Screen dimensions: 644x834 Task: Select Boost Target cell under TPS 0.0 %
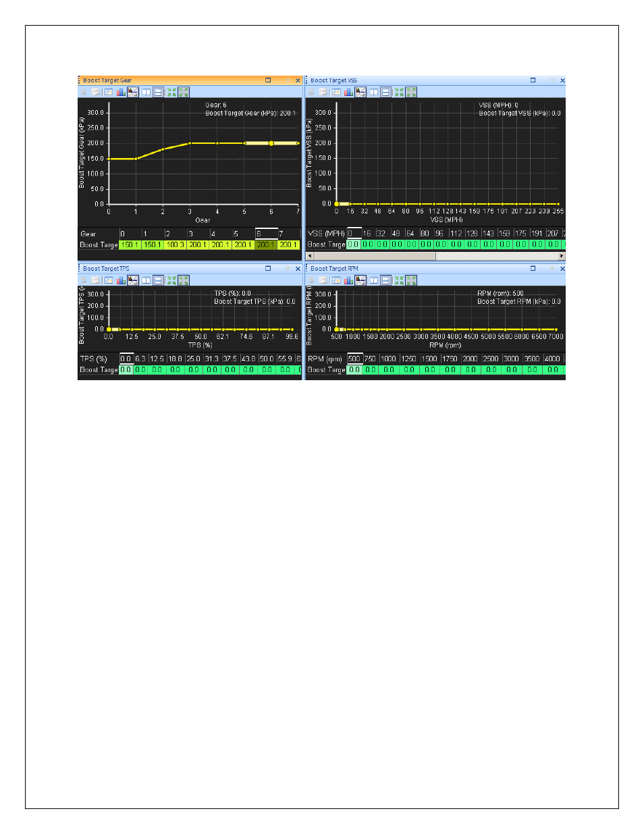click(126, 369)
